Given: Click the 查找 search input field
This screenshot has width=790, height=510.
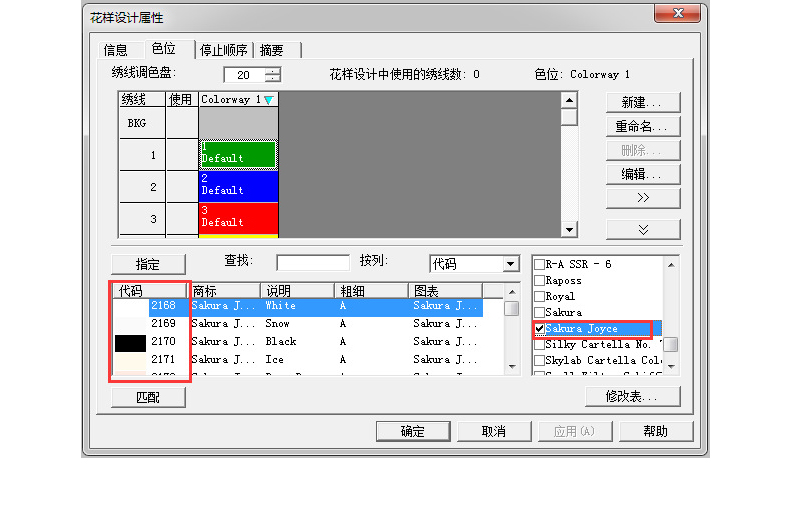Looking at the screenshot, I should click(x=312, y=263).
